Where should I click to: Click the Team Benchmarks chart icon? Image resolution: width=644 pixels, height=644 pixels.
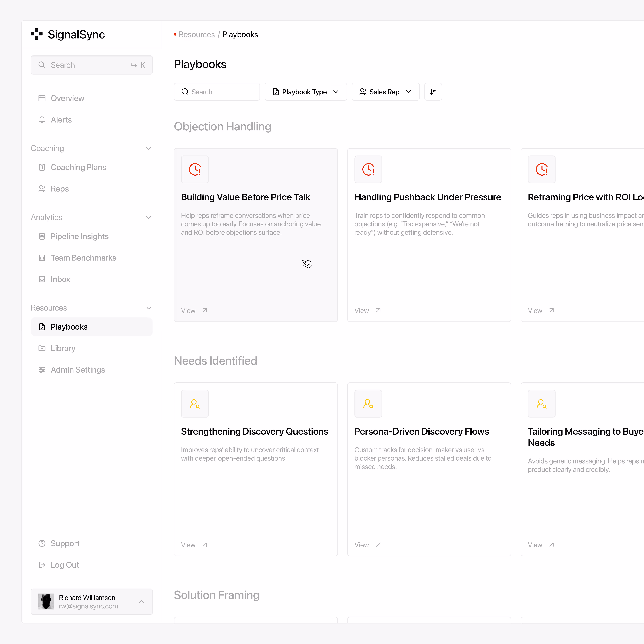42,258
